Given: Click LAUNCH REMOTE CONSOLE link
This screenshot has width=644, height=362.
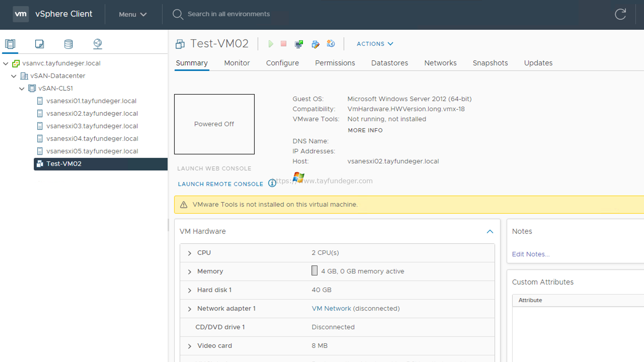Looking at the screenshot, I should pos(220,184).
